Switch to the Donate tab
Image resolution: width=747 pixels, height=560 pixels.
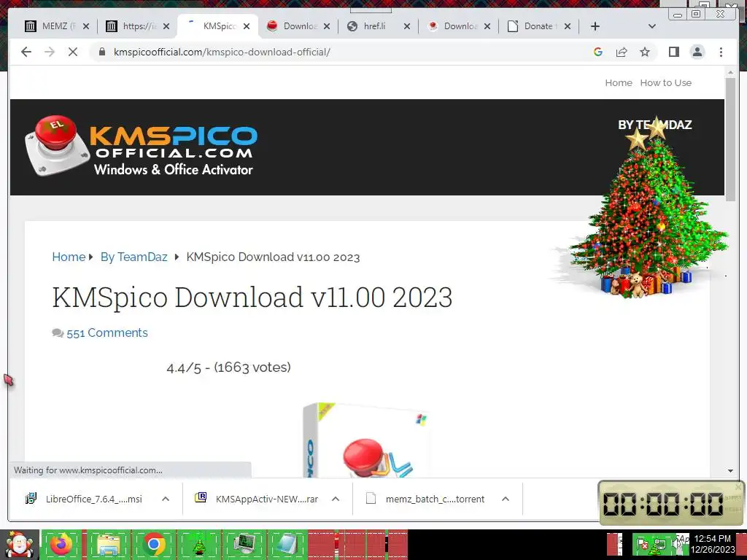click(x=538, y=26)
